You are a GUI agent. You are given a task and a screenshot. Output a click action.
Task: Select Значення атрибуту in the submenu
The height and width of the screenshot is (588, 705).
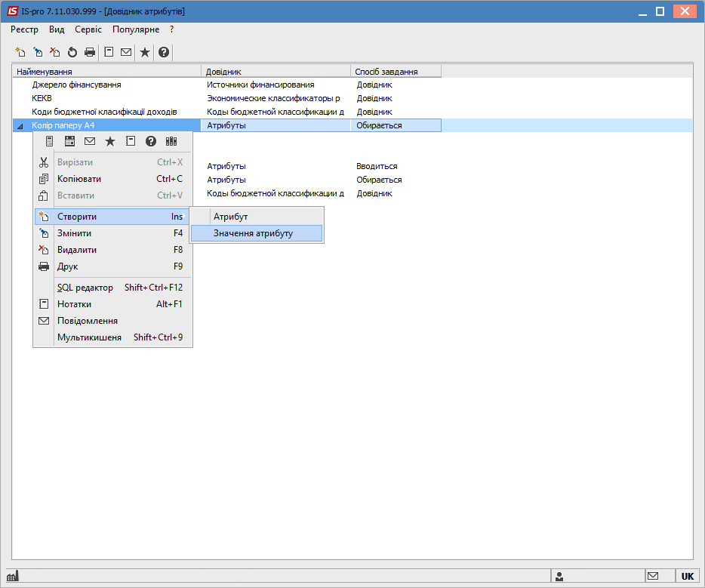(x=257, y=233)
